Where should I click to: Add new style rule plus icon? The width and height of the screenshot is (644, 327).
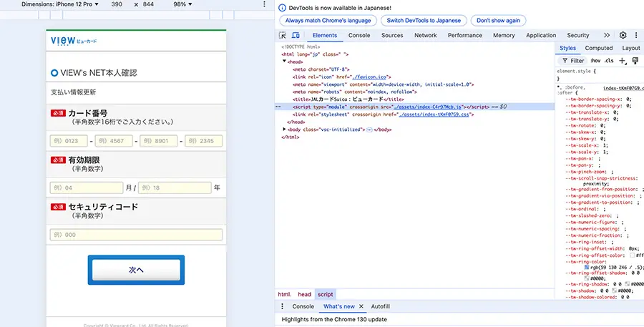(x=623, y=61)
